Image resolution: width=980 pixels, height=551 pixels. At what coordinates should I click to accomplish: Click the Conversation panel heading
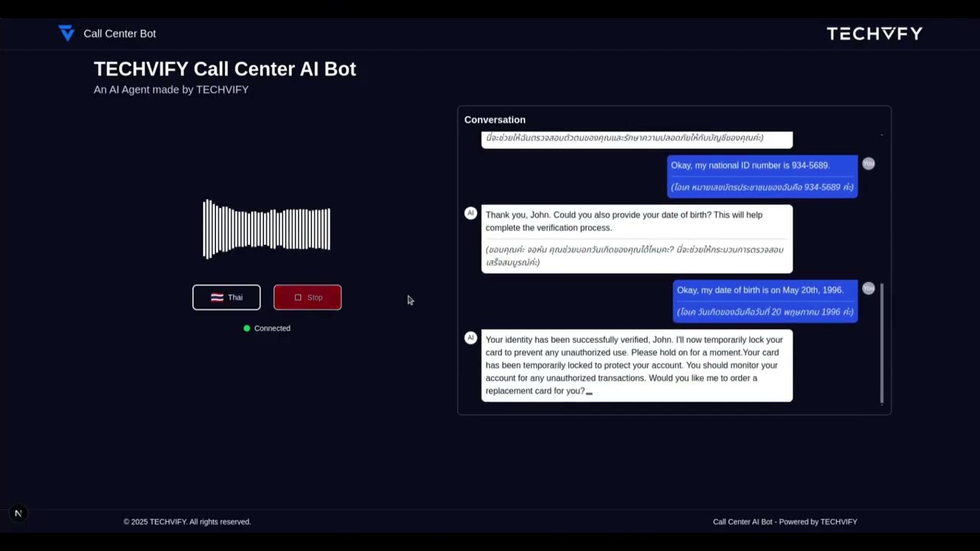495,119
